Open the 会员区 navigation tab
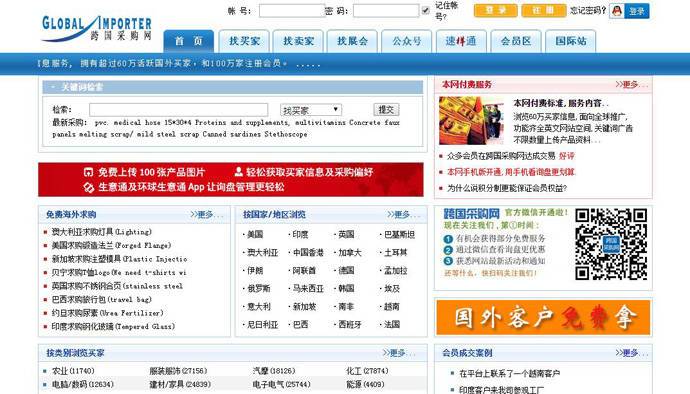690x394 pixels. click(x=516, y=41)
